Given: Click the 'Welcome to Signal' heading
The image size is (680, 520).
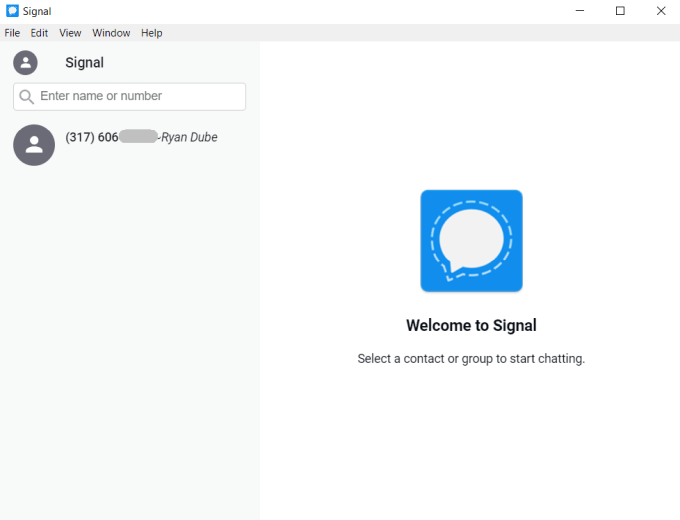Looking at the screenshot, I should [x=471, y=325].
